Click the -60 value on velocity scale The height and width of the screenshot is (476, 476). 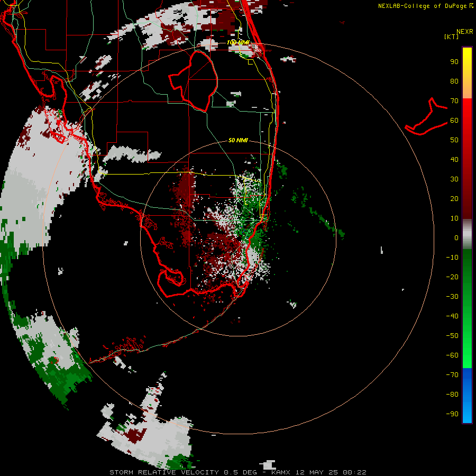(452, 355)
